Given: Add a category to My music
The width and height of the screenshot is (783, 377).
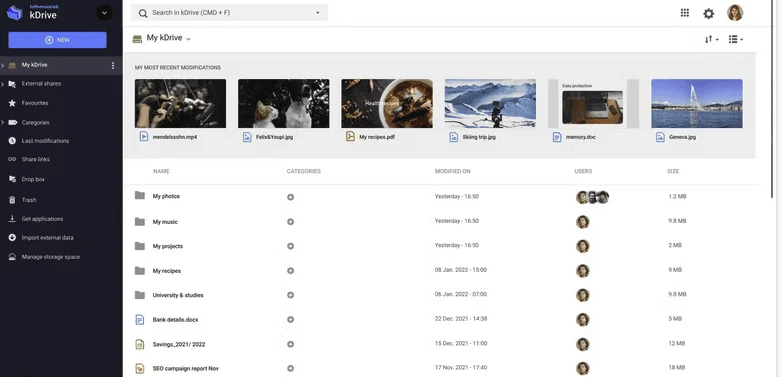Looking at the screenshot, I should point(291,222).
